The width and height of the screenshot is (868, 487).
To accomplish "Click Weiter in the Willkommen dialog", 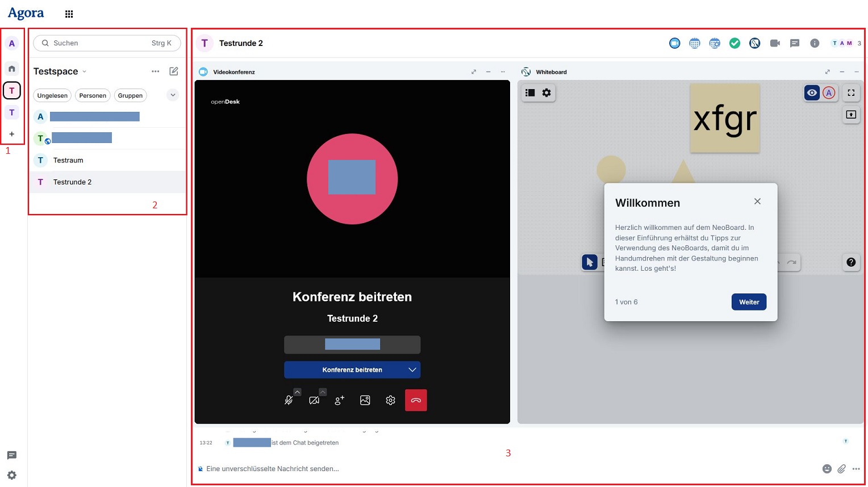I will 748,302.
